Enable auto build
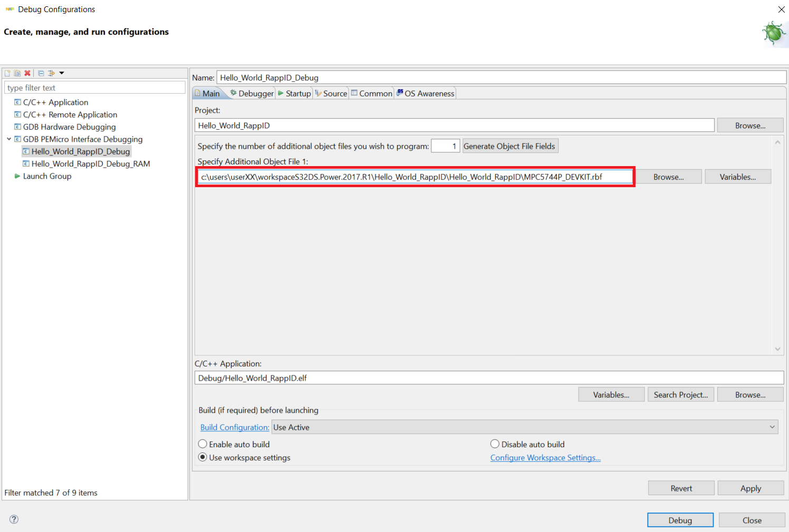Viewport: 789px width, 532px height. click(x=203, y=444)
